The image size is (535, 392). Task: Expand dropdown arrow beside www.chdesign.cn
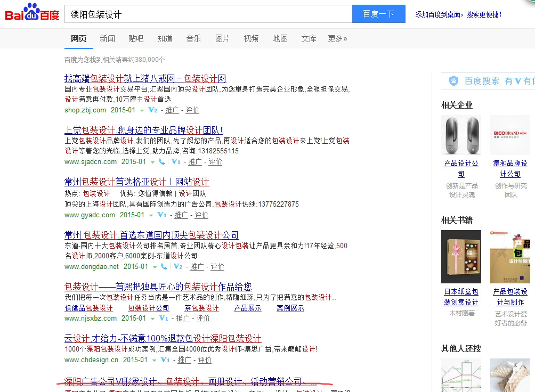(x=154, y=360)
